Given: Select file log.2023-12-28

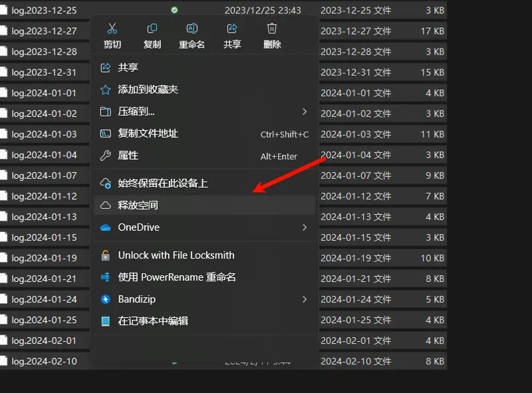Looking at the screenshot, I should [x=44, y=52].
